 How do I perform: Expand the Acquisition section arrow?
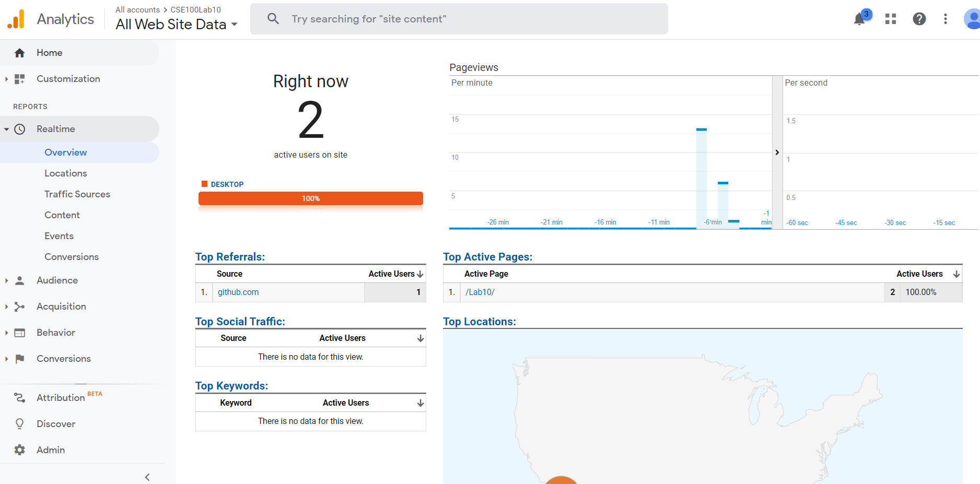pos(6,306)
